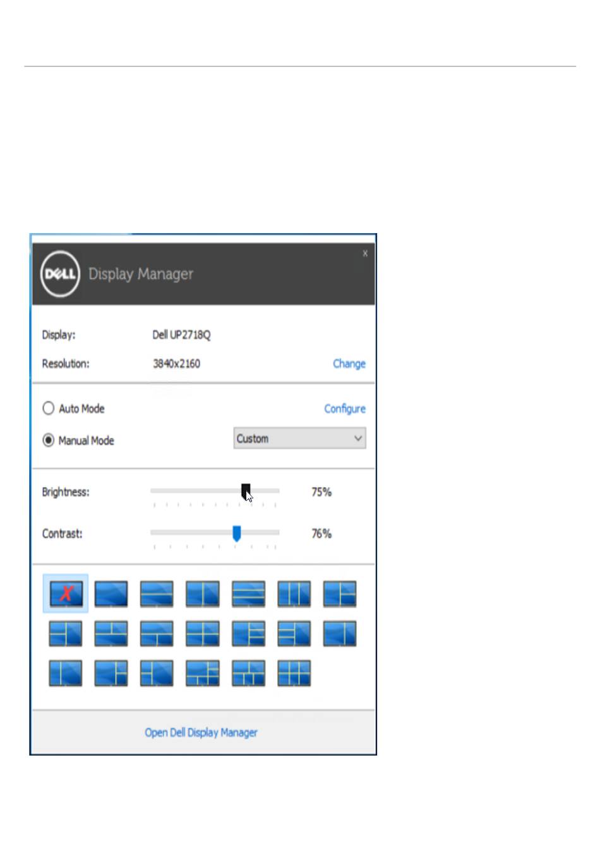Select the three vertical columns layout
This screenshot has height=868, width=600.
(294, 594)
